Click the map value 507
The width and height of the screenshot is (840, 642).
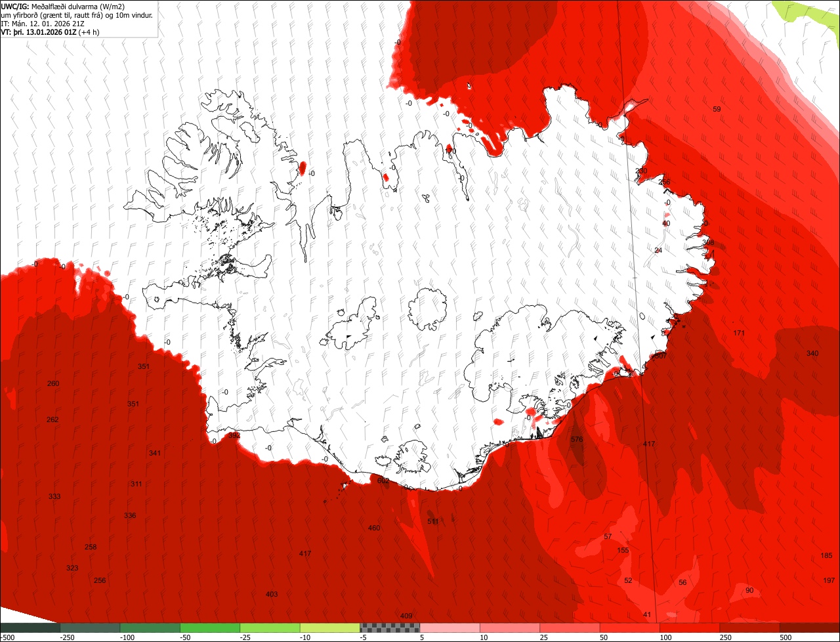coord(660,356)
